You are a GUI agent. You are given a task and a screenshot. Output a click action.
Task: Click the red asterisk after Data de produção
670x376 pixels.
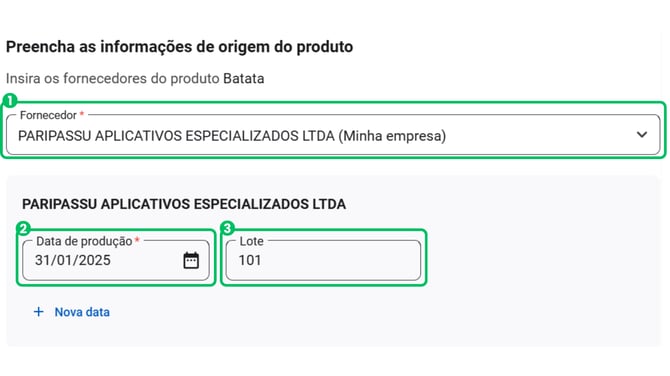tap(137, 240)
